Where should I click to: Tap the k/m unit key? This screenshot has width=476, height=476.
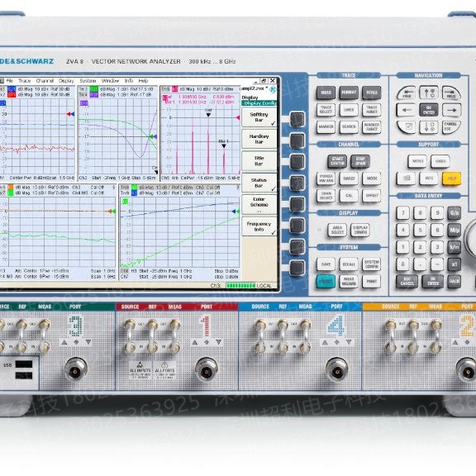455,247
